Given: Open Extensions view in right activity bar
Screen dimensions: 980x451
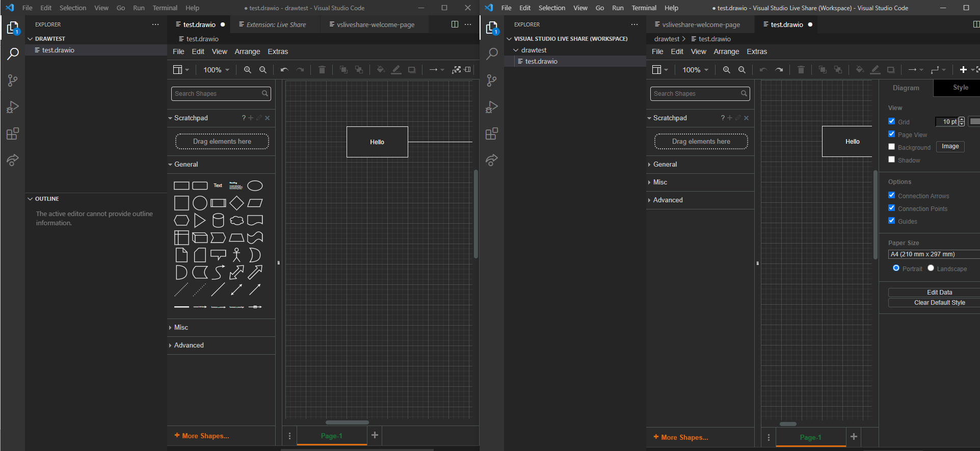Looking at the screenshot, I should [492, 134].
